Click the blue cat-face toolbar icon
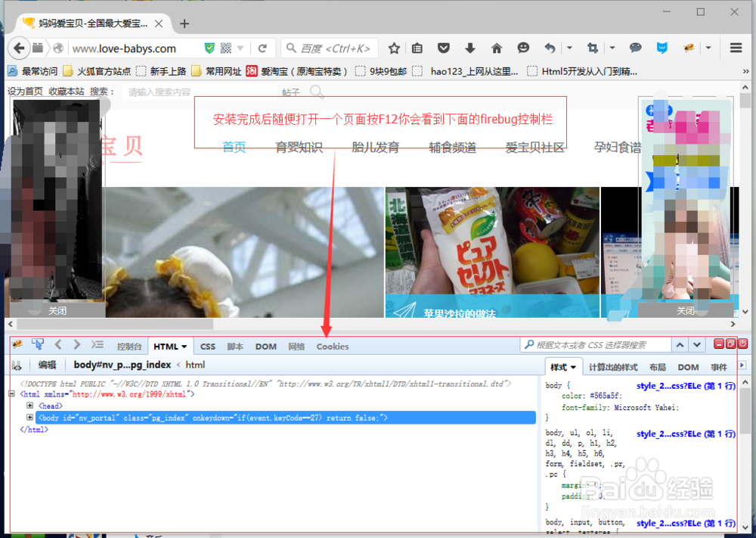Viewport: 756px width, 538px height. coord(662,48)
